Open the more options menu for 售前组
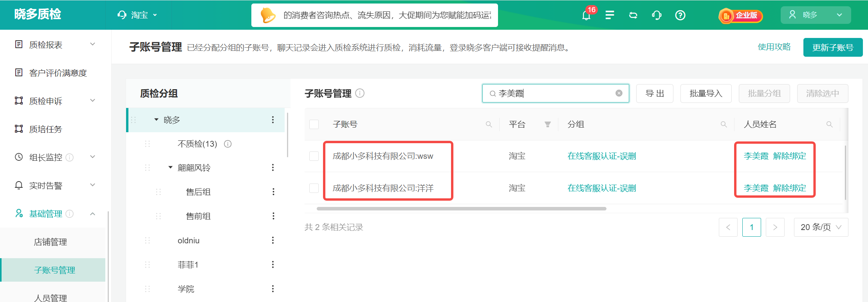The image size is (868, 302). click(273, 216)
